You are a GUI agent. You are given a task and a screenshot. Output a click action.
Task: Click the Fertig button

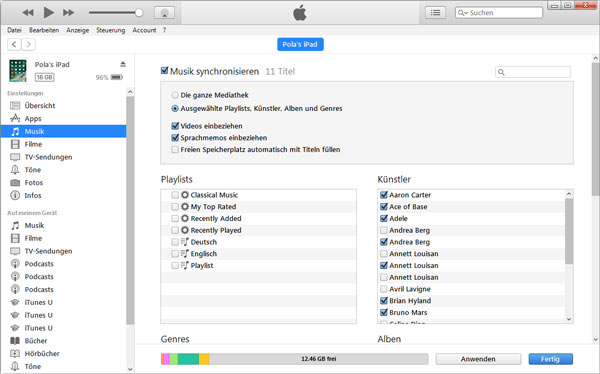551,359
